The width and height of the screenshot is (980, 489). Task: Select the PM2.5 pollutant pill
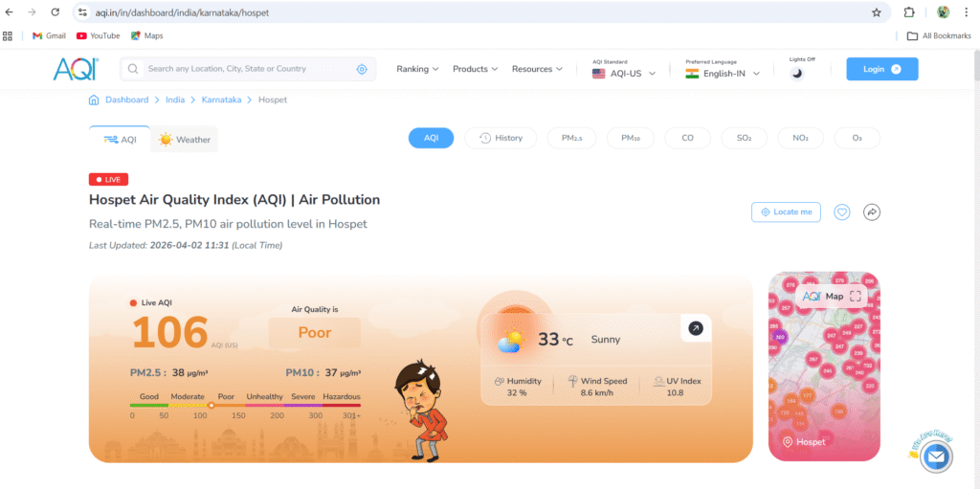(571, 138)
